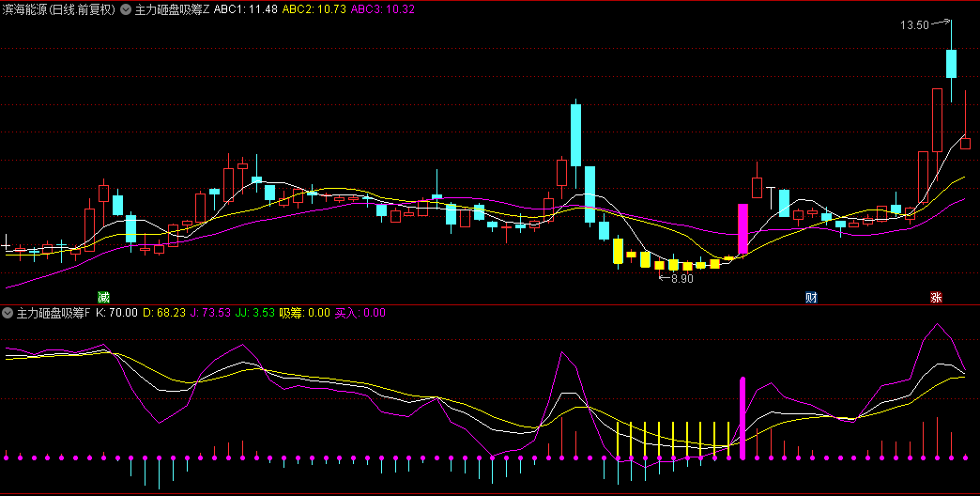Click the green 减 marker icon

[x=103, y=297]
